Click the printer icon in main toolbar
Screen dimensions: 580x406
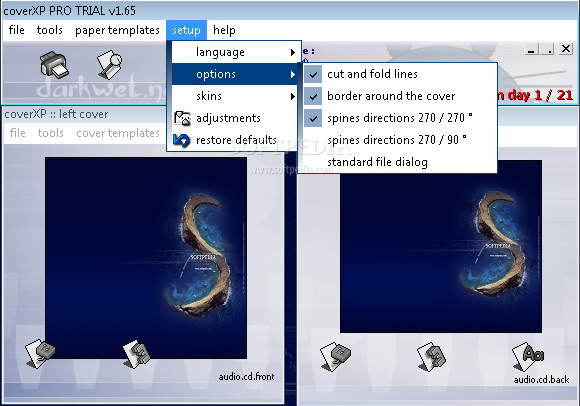[54, 65]
